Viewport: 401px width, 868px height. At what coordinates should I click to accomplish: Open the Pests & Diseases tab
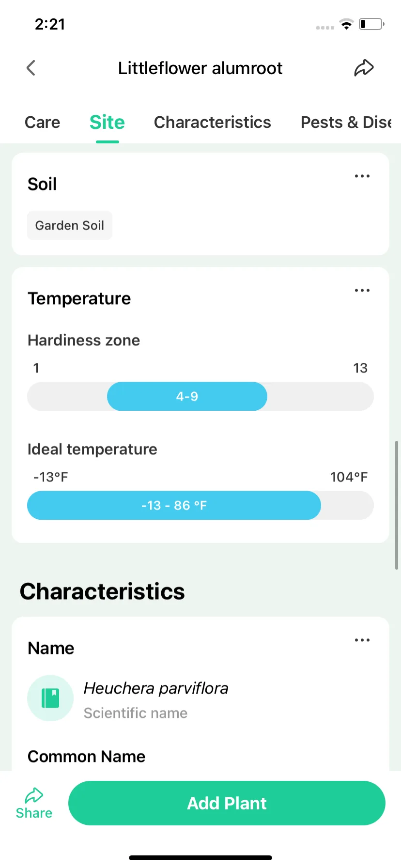tap(346, 122)
